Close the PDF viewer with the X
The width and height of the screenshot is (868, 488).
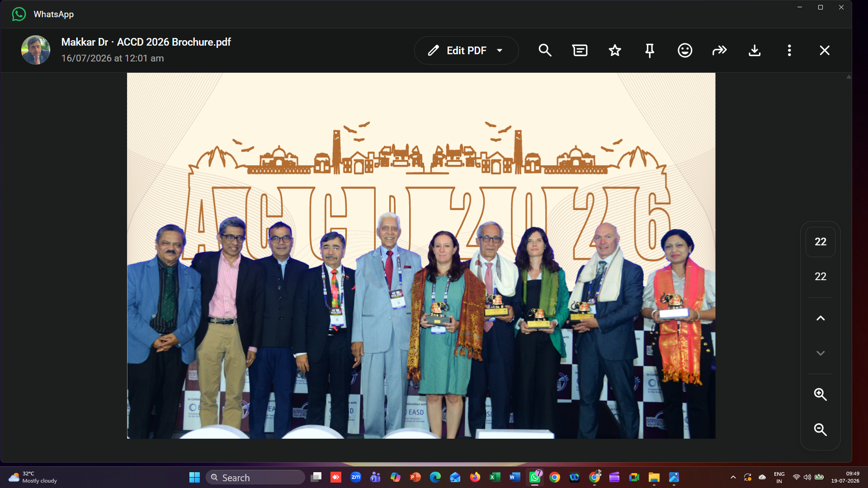click(x=825, y=50)
